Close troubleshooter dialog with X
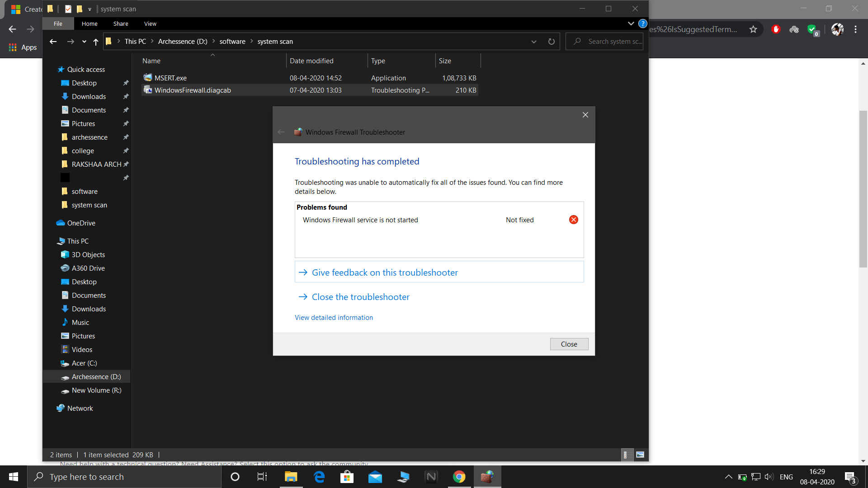 tap(585, 115)
